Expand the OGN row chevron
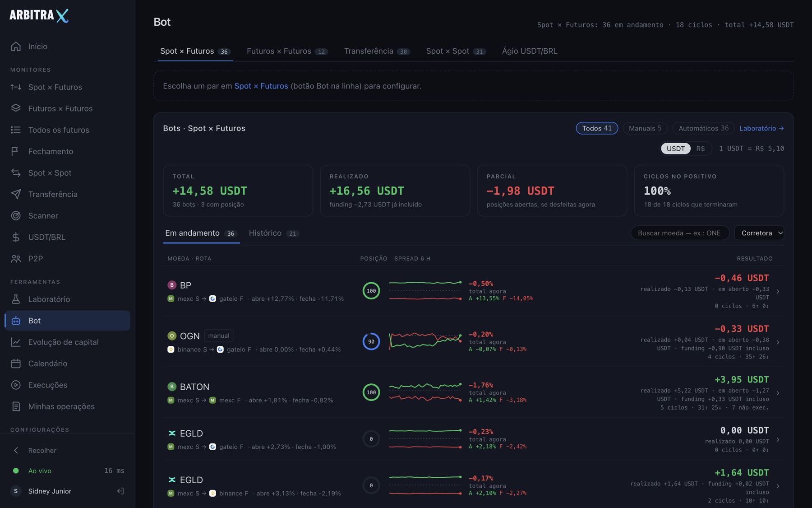Viewport: 812px width, 508px height. point(778,343)
